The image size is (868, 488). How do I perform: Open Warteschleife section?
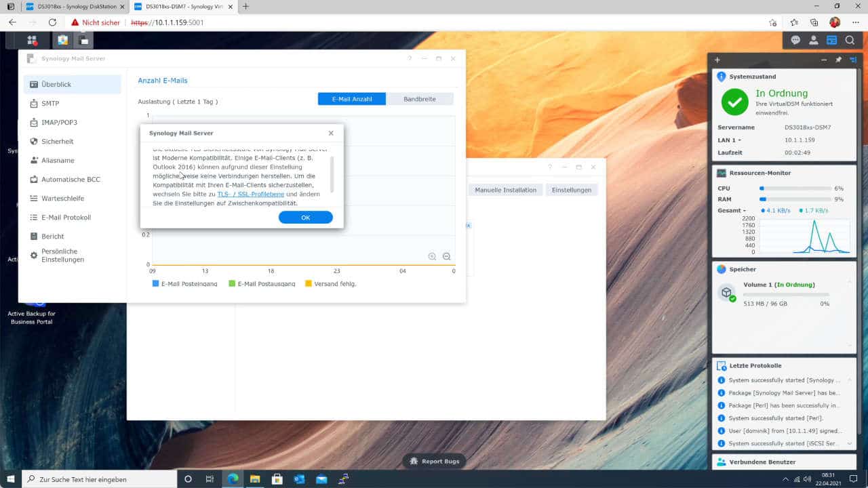point(72,199)
